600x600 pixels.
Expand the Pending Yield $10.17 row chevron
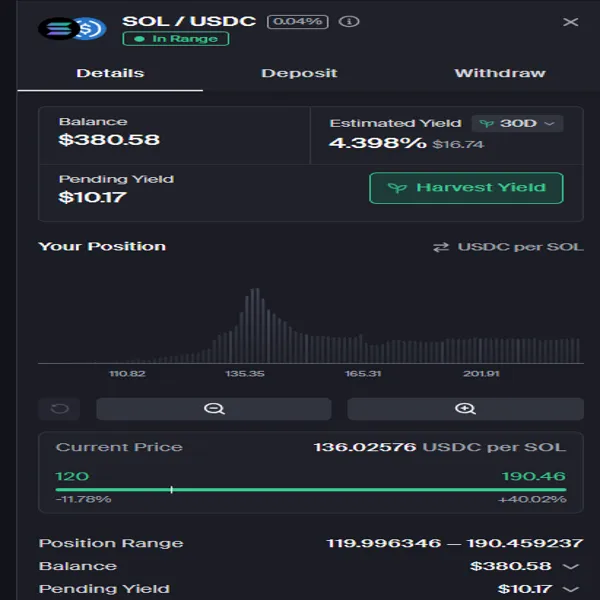[x=571, y=589]
